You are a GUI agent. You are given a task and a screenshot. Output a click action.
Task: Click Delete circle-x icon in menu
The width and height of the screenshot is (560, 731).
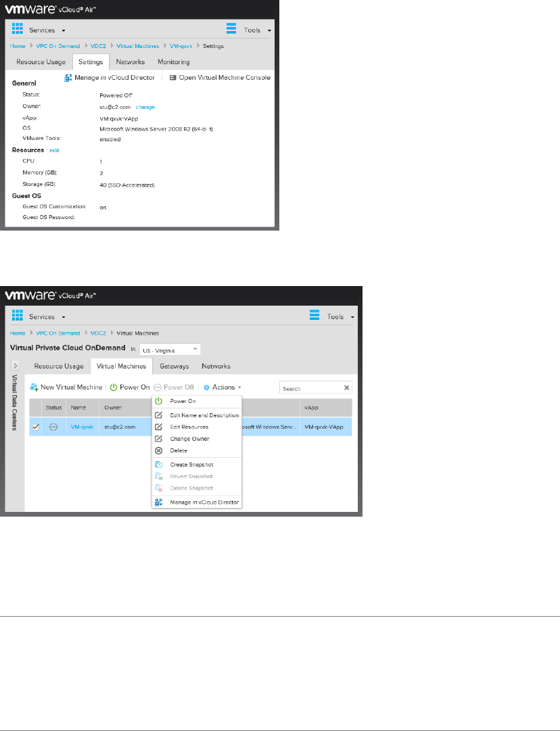click(158, 451)
